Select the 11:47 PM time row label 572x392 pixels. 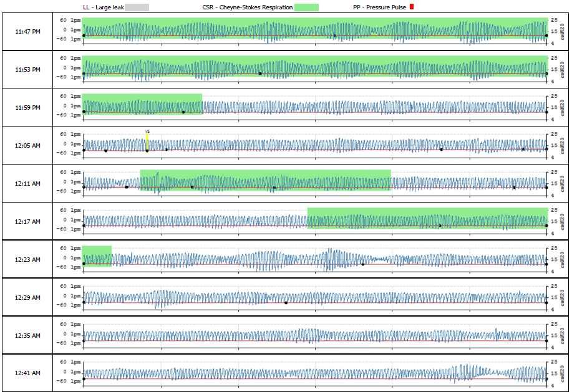(27, 31)
